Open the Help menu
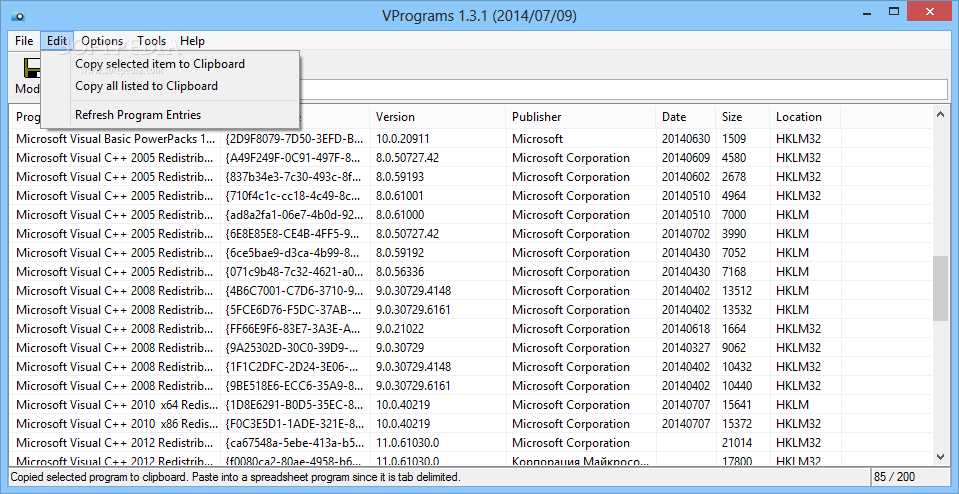959x494 pixels. click(x=192, y=41)
